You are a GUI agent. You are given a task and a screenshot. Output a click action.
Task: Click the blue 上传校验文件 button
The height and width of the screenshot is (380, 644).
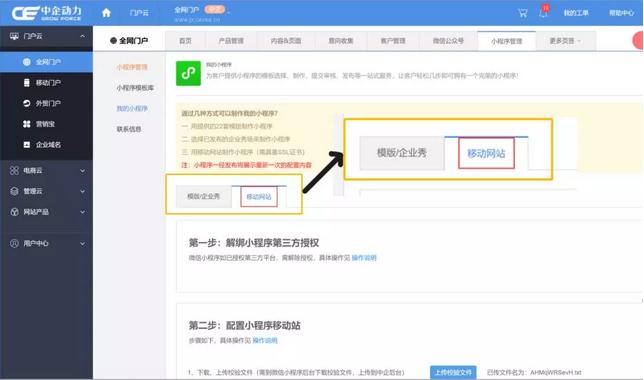pos(453,372)
